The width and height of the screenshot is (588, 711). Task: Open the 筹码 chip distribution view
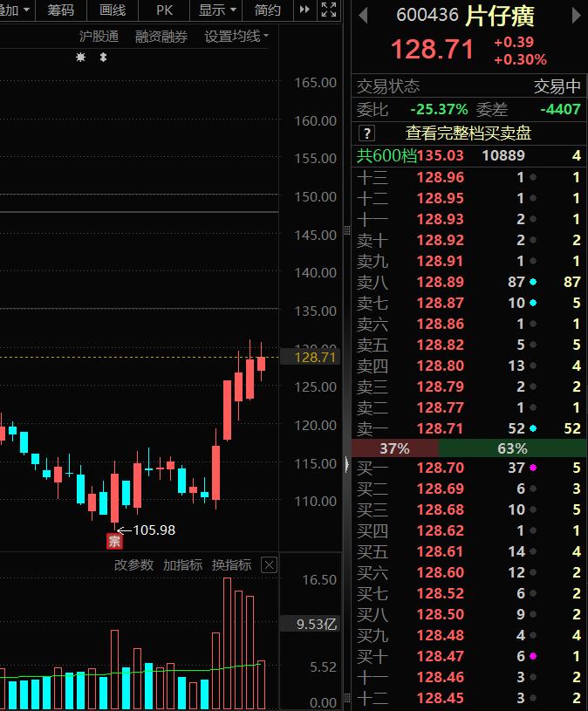(61, 10)
